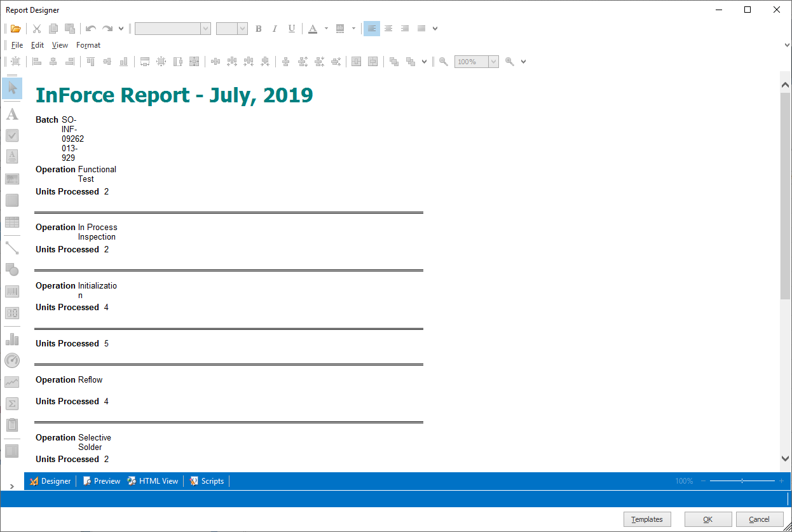Select the Picture Box control
Image resolution: width=792 pixels, height=532 pixels.
click(11, 179)
